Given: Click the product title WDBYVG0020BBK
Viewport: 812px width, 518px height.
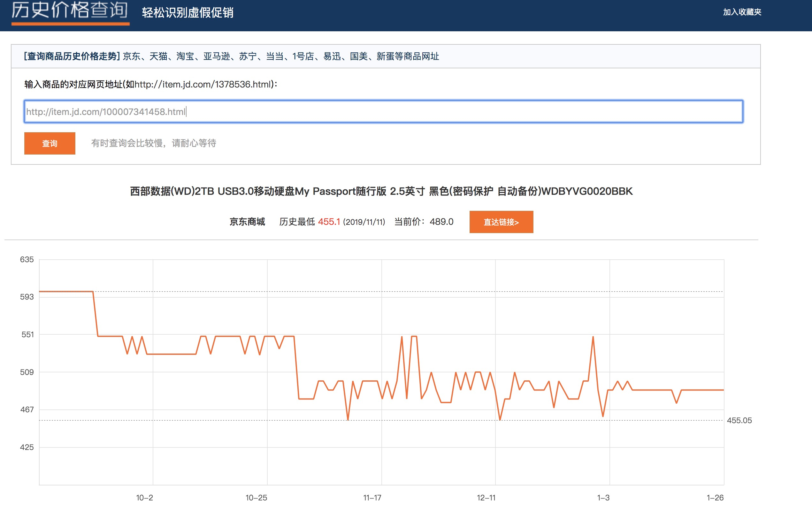Looking at the screenshot, I should coord(381,191).
